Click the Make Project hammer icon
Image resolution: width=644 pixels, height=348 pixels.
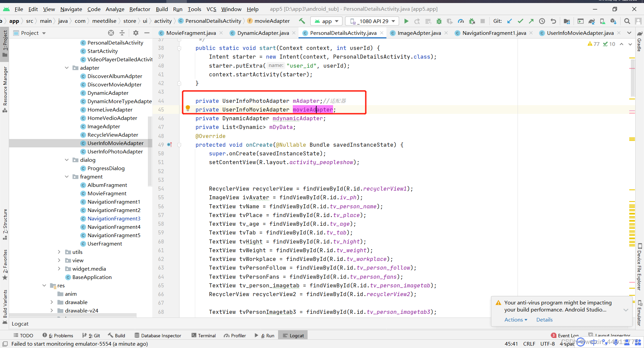click(302, 21)
